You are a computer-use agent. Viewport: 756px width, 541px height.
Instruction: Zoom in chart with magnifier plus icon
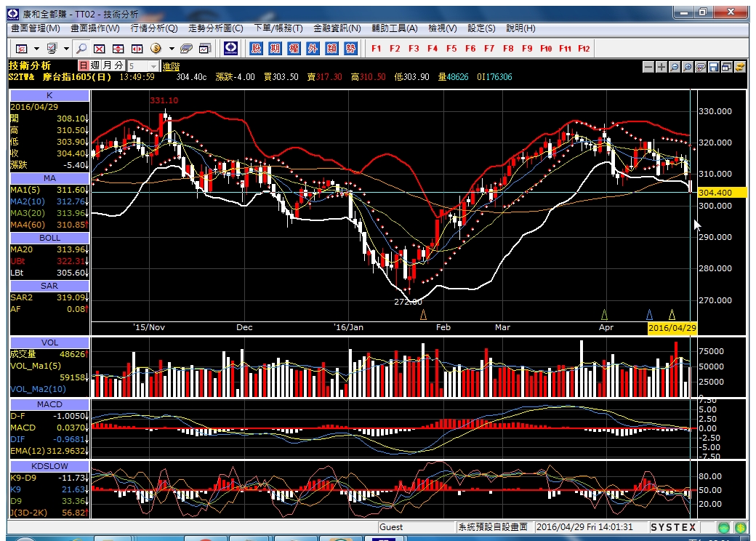[688, 67]
